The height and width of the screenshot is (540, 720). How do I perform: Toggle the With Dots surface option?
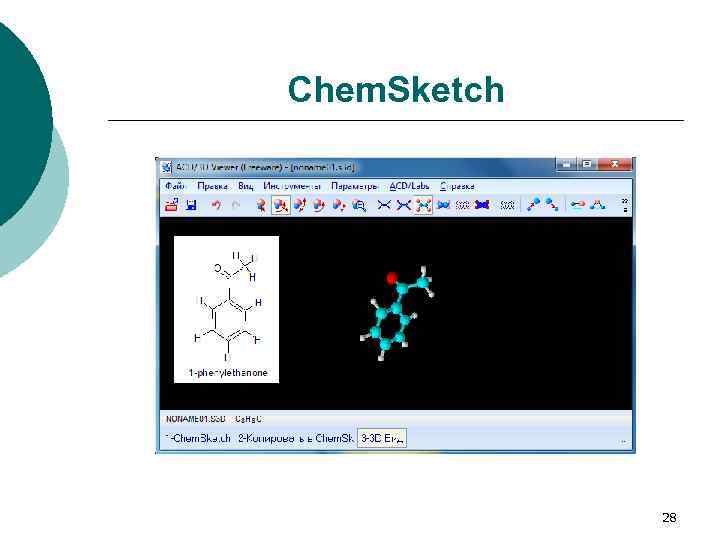click(x=507, y=205)
